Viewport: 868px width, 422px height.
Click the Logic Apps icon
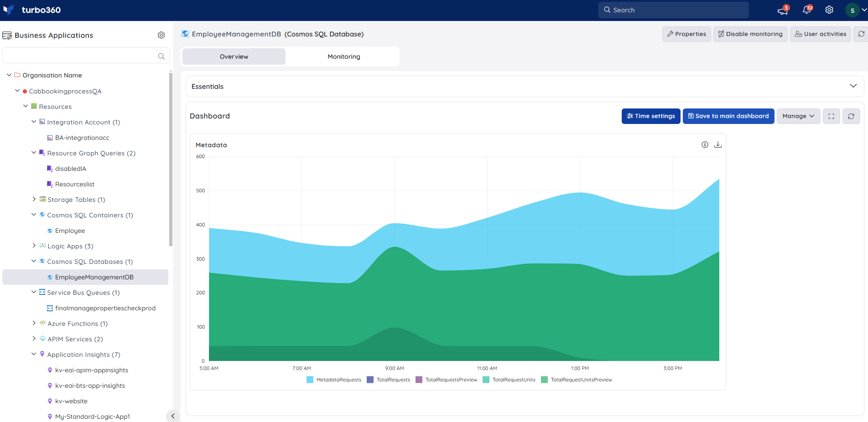pos(42,246)
